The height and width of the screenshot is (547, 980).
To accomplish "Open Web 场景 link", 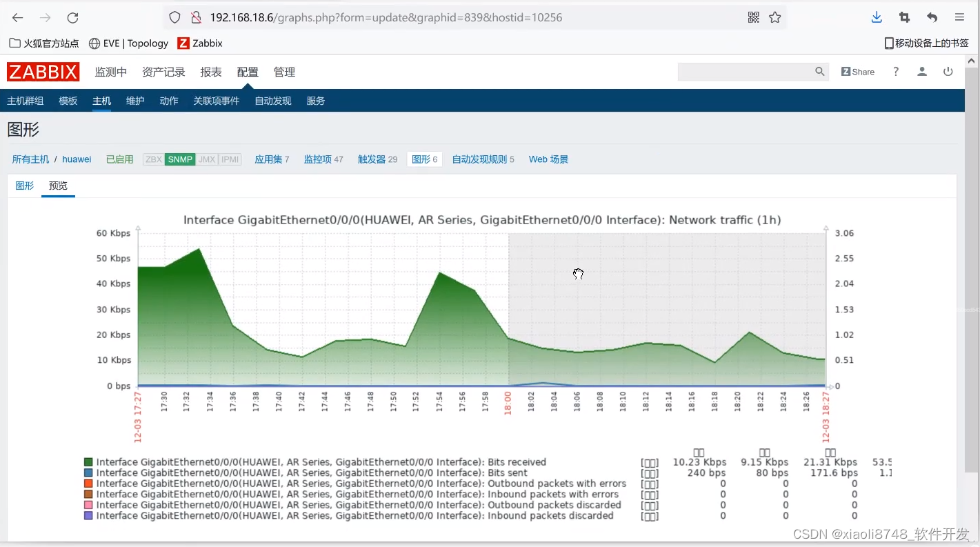I will click(548, 159).
